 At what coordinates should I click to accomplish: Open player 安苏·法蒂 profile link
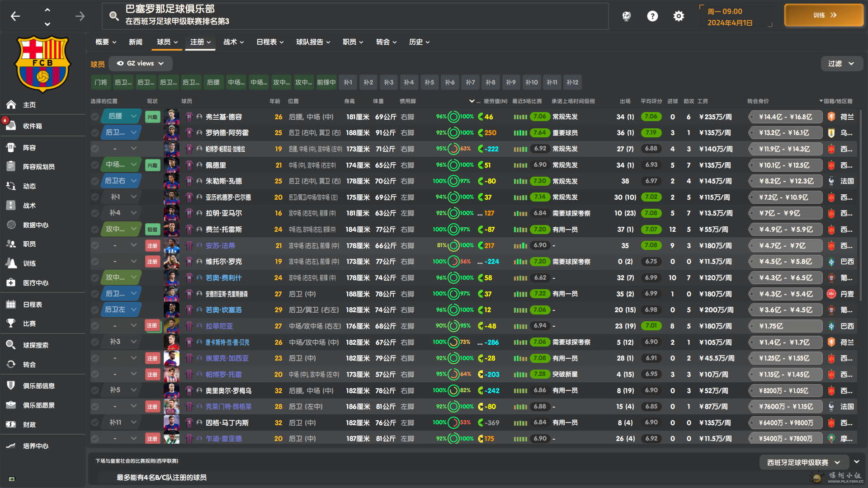point(220,245)
